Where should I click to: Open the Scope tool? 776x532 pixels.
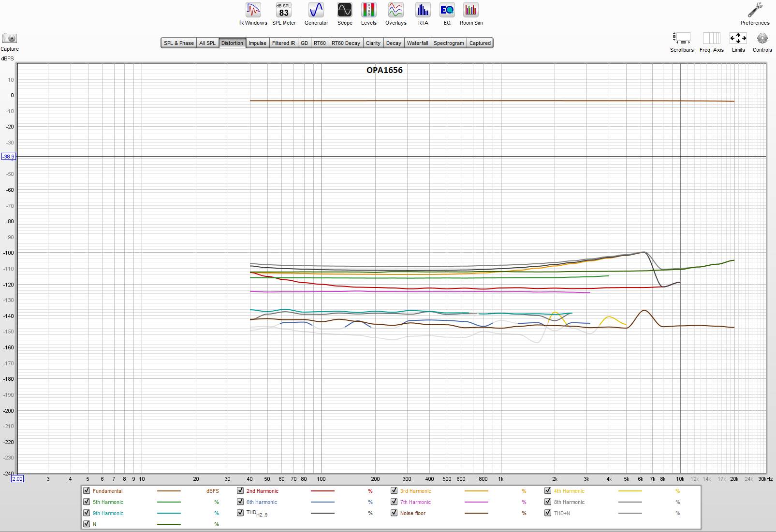click(345, 14)
